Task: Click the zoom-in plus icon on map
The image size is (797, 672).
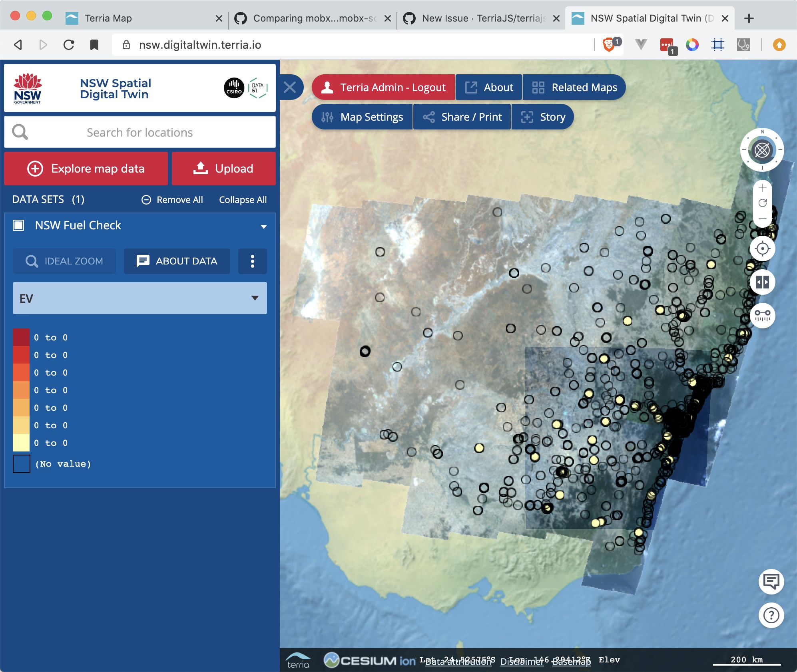Action: pos(762,188)
